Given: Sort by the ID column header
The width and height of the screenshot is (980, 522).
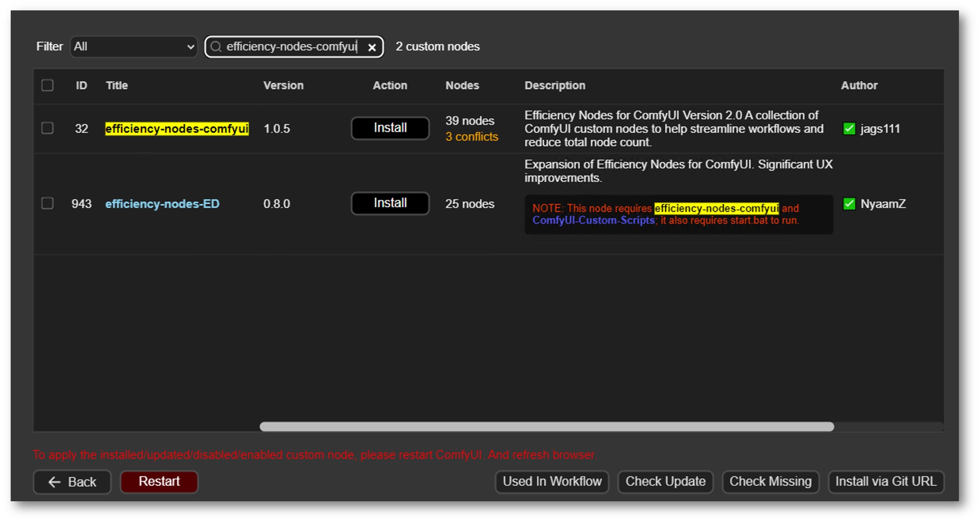Looking at the screenshot, I should point(81,85).
